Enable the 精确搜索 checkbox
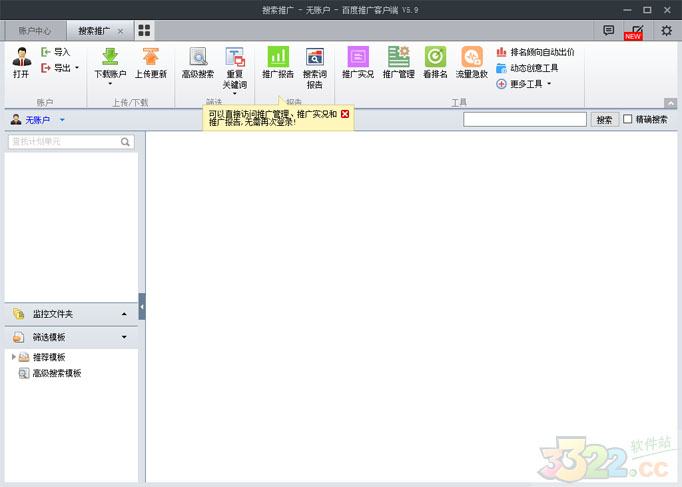Screen dimensions: 682x487 click(628, 119)
